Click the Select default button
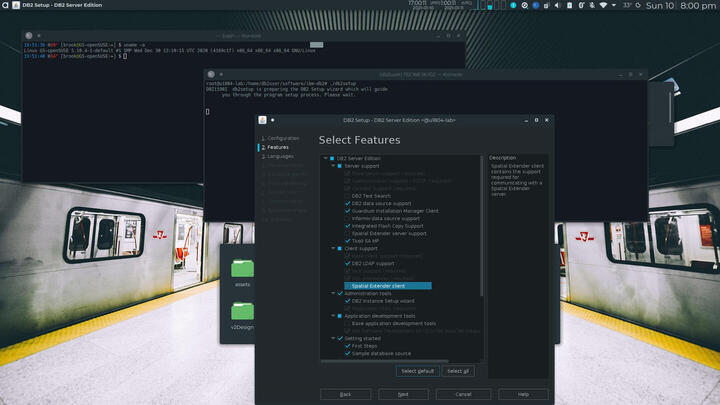 pyautogui.click(x=417, y=371)
